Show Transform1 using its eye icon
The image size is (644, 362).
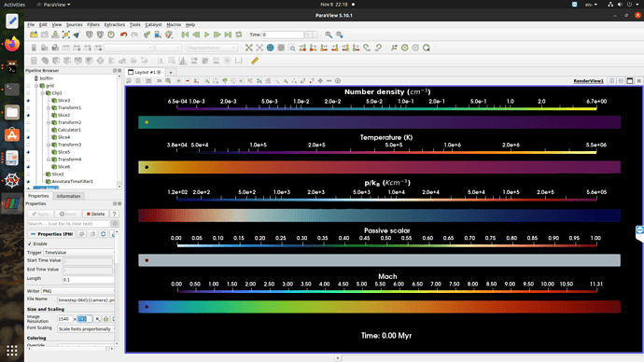tap(28, 108)
